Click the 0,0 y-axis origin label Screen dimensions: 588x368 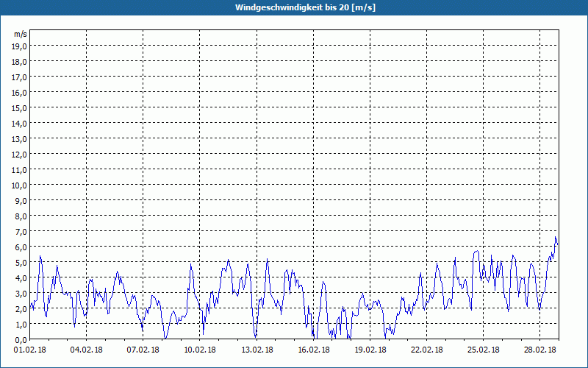(x=21, y=340)
